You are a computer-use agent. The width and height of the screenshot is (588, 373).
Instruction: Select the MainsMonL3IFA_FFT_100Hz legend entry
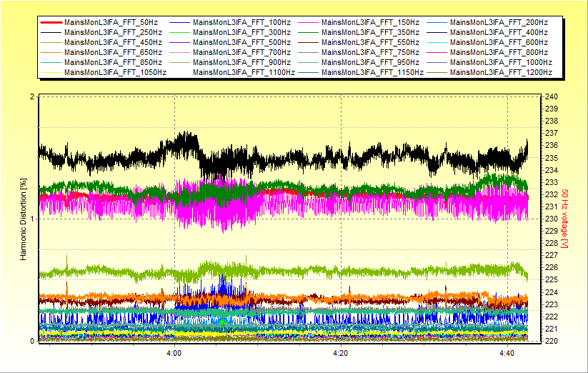pos(243,23)
